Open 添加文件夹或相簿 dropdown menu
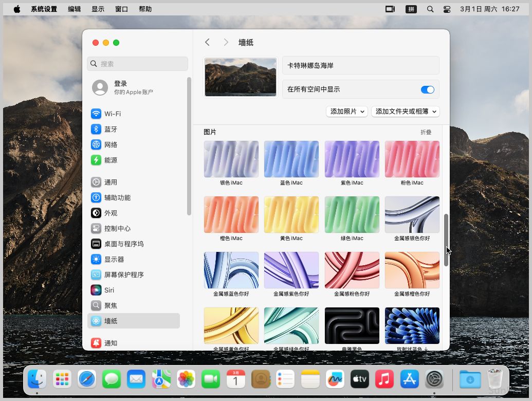The height and width of the screenshot is (401, 532). click(x=406, y=112)
